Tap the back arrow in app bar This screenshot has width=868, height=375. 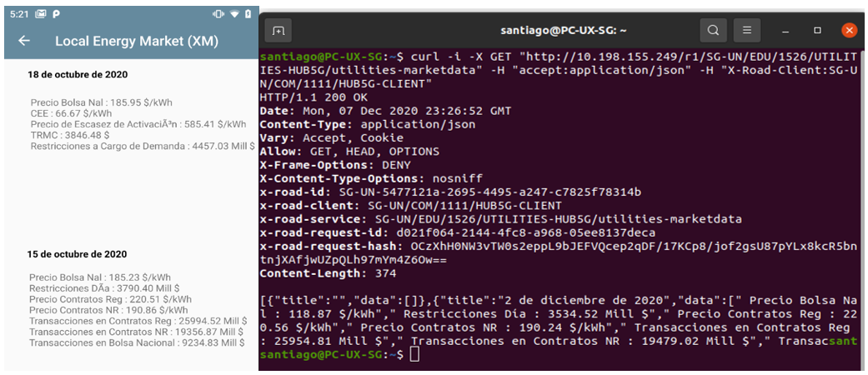24,41
